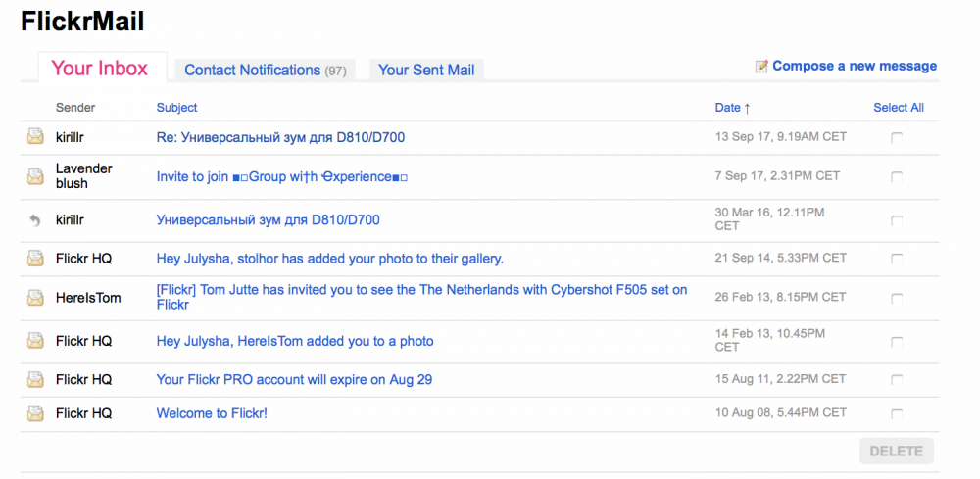Viewport: 980px width, 479px height.
Task: Click sender name 'HereIsTom'
Action: [x=88, y=298]
